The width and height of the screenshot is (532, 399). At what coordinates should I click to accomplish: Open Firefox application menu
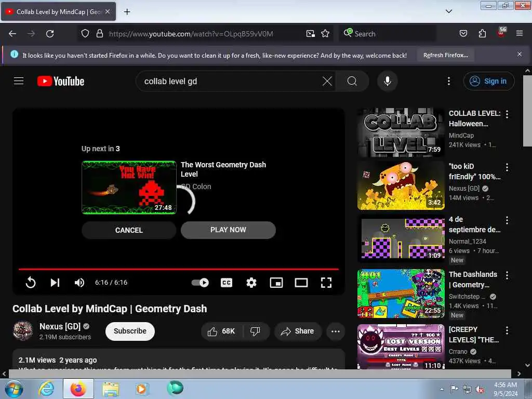[x=519, y=33]
